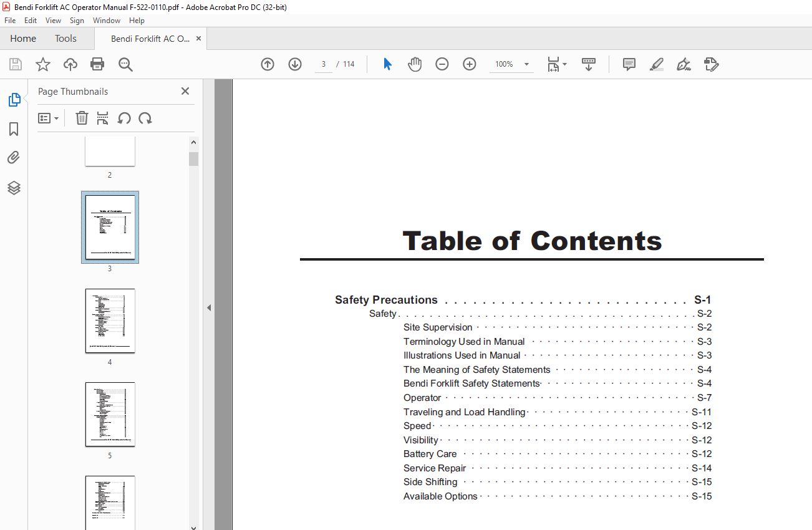Open the Bookmarks panel icon
The width and height of the screenshot is (812, 530).
(x=14, y=129)
